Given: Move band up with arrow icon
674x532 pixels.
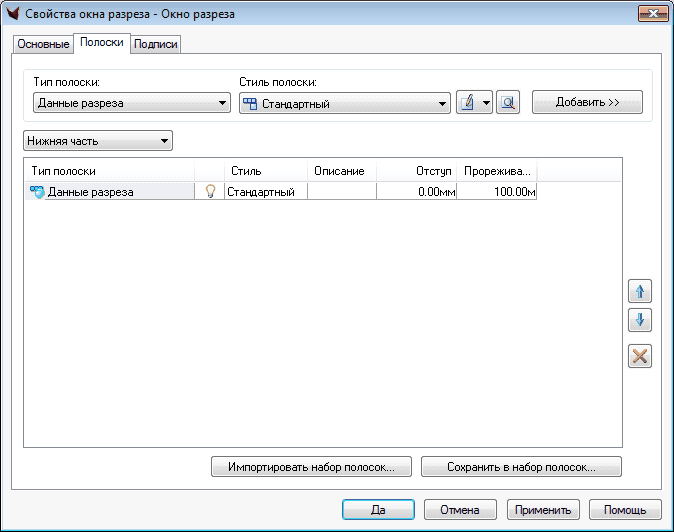Looking at the screenshot, I should pyautogui.click(x=639, y=292).
